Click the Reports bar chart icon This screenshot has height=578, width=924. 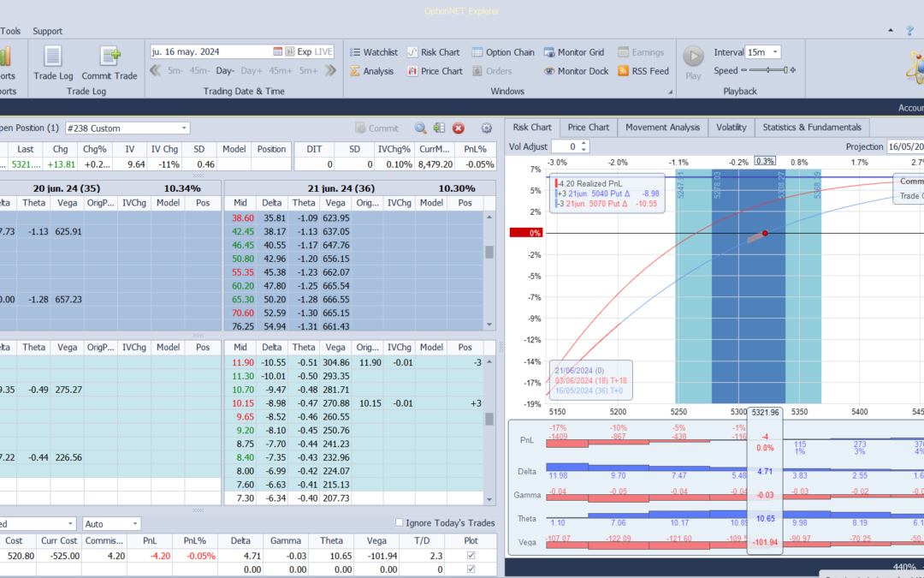pyautogui.click(x=6, y=57)
